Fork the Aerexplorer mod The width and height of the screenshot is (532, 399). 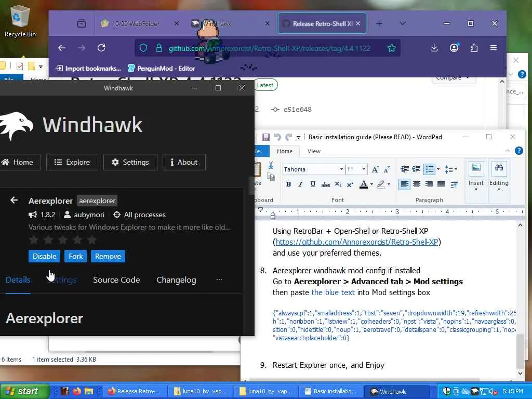[76, 256]
